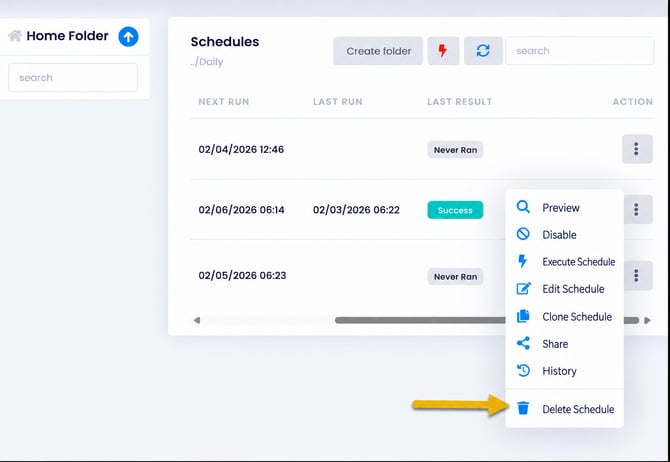Select Edit Schedule menu entry
This screenshot has width=670, height=462.
(x=564, y=289)
